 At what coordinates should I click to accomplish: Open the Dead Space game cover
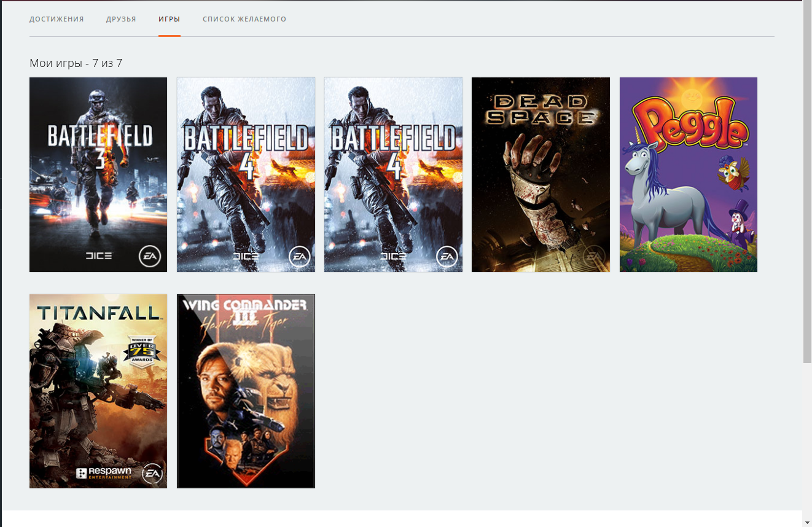541,174
